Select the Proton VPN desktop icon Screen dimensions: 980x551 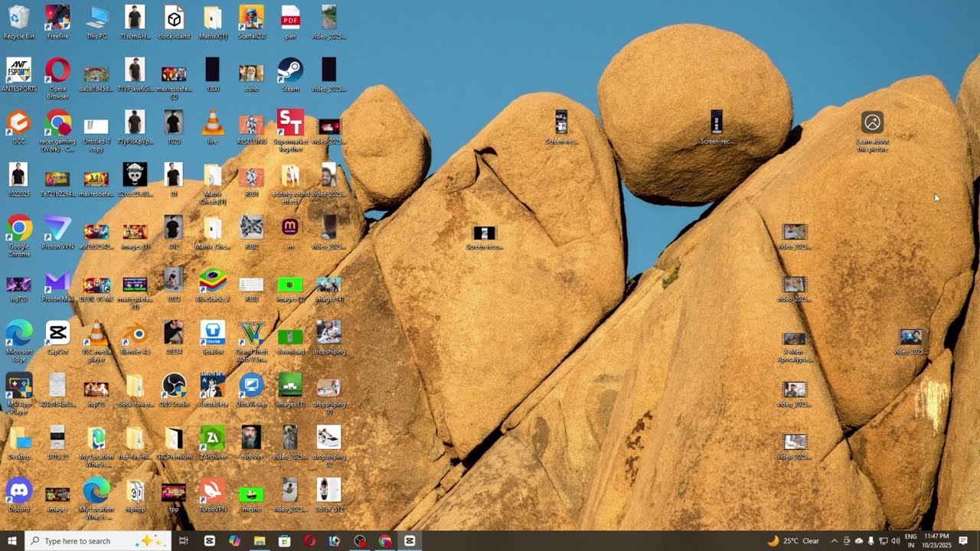click(57, 232)
